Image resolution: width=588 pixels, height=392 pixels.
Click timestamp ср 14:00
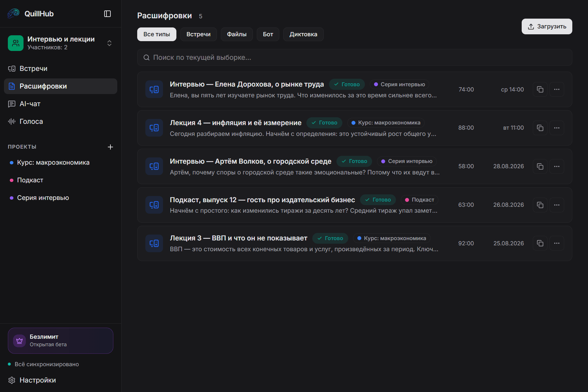513,90
